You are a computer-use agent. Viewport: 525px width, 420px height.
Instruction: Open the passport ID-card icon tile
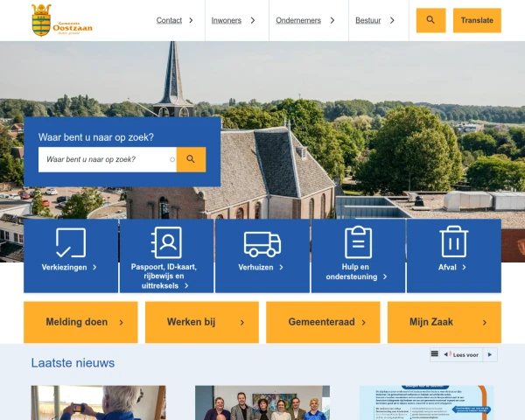[x=166, y=242]
